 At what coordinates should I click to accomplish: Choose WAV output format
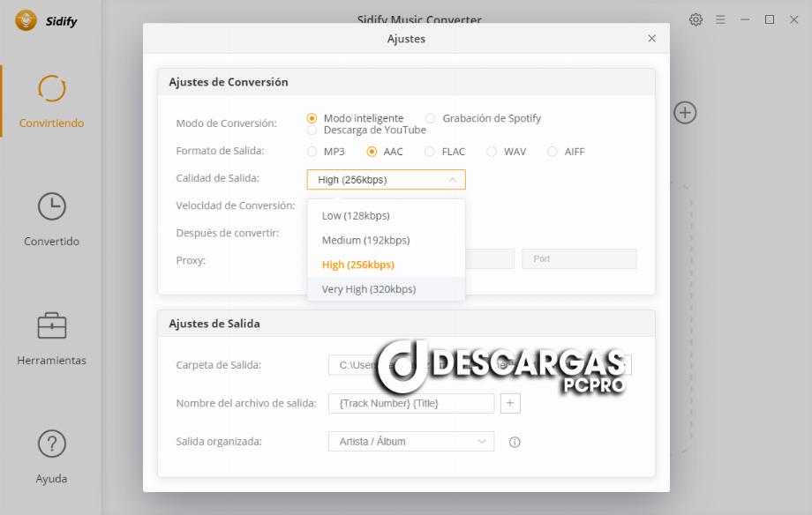[x=492, y=152]
